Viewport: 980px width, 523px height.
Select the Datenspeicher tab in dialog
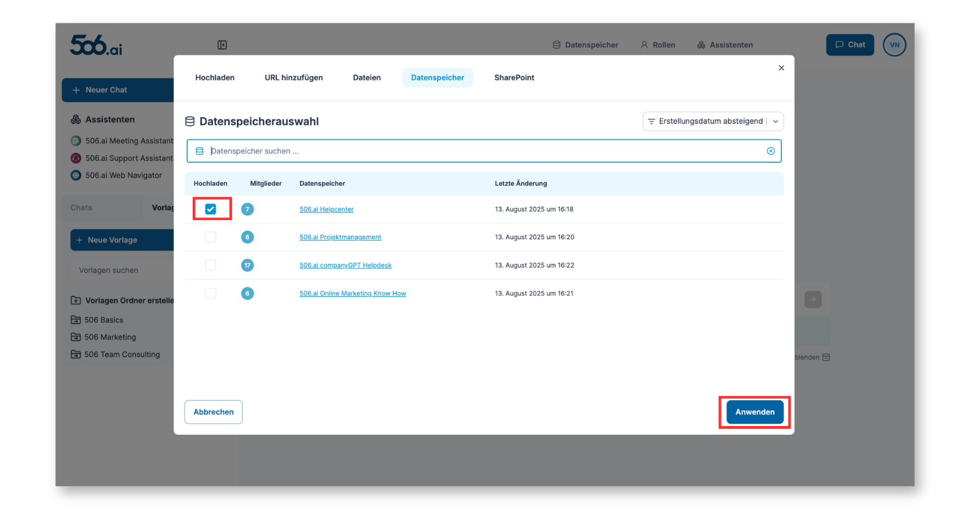(x=438, y=77)
